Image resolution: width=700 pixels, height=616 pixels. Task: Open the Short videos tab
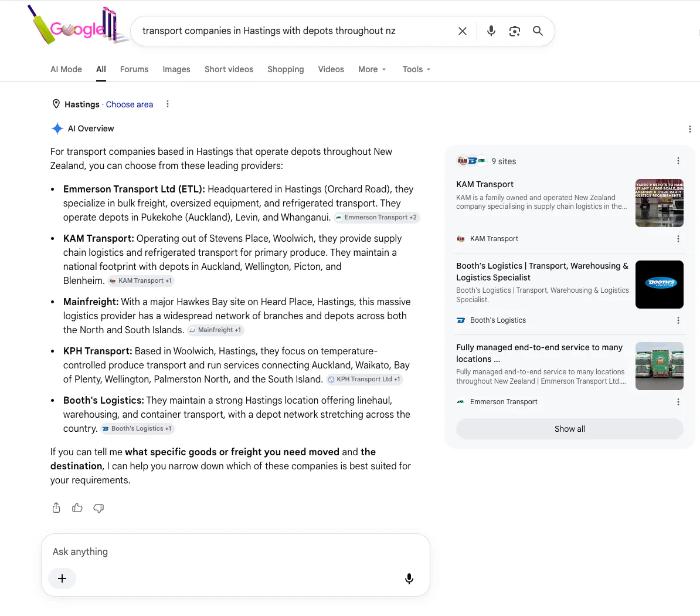pos(229,69)
